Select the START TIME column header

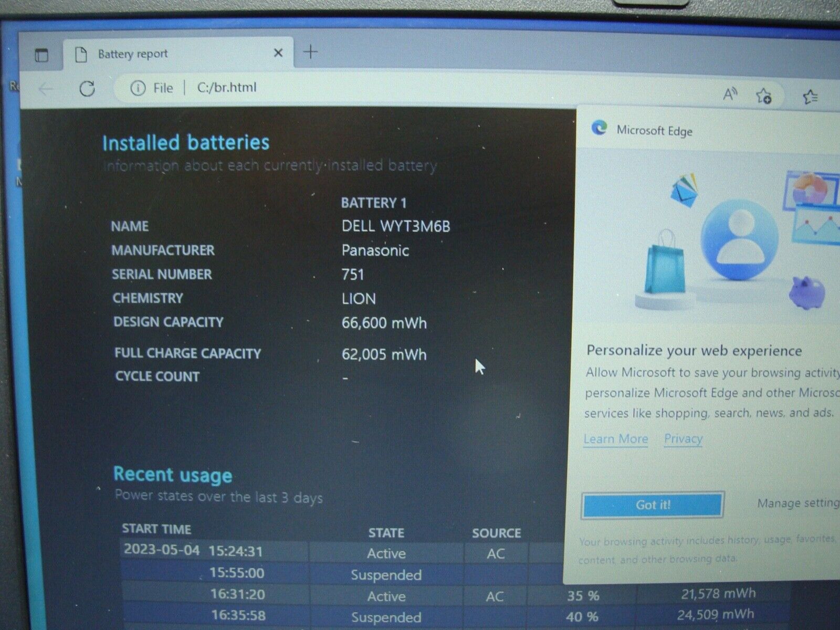(x=156, y=529)
